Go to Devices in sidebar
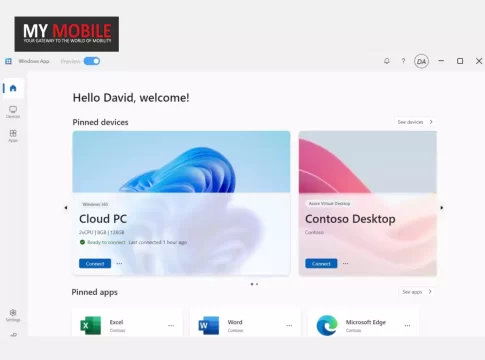485x360 pixels. [13, 112]
